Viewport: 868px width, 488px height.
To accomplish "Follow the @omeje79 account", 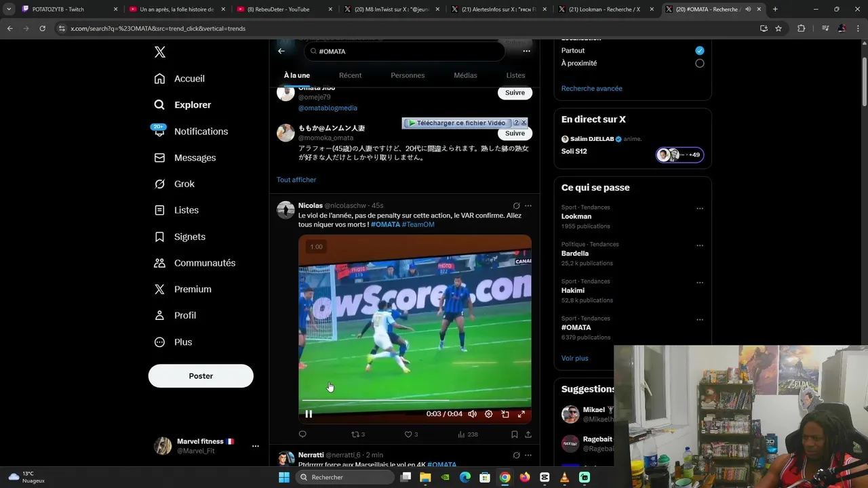I will coord(515,93).
